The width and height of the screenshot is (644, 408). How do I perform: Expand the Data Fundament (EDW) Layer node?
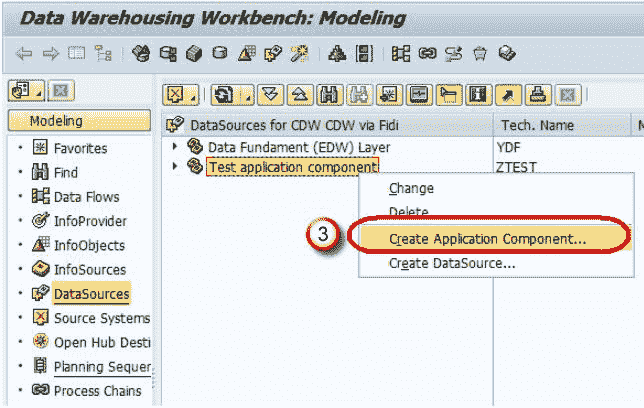coord(175,146)
